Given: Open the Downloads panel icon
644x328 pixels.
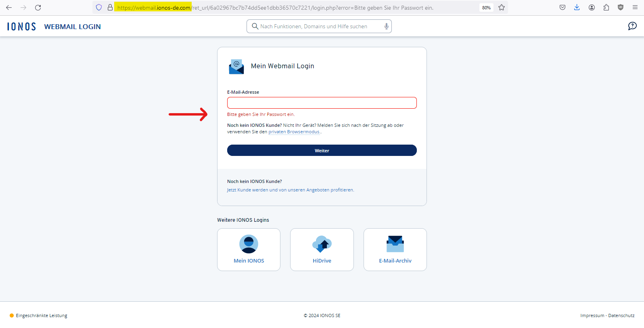Looking at the screenshot, I should [x=577, y=8].
